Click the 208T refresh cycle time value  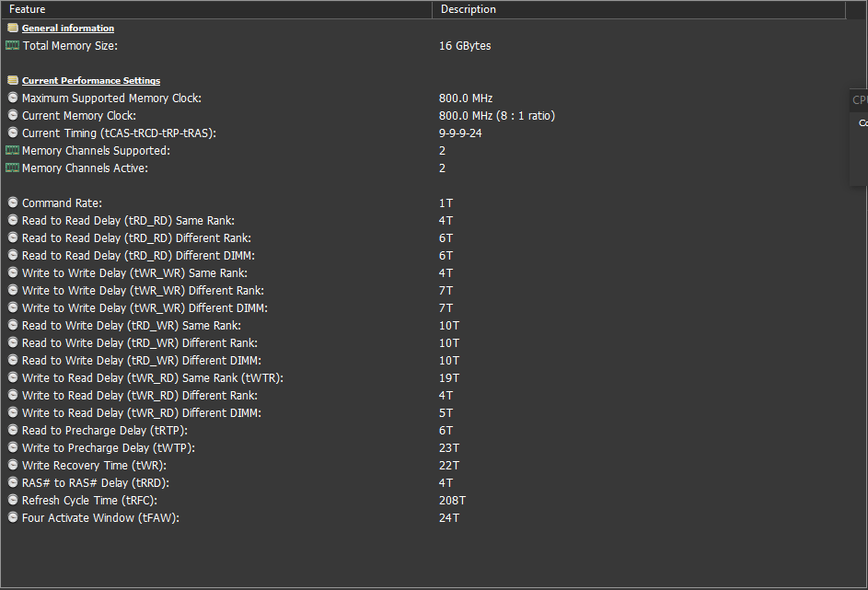[x=453, y=501]
